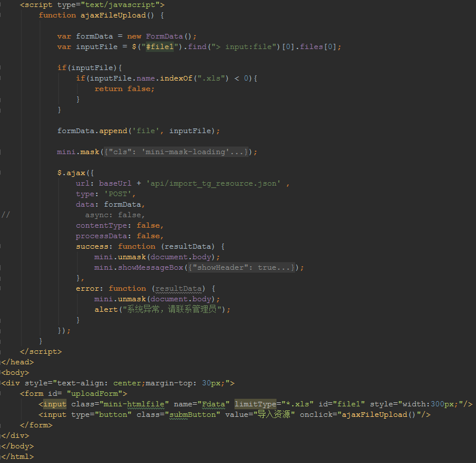Click the alert function name

pyautogui.click(x=106, y=309)
